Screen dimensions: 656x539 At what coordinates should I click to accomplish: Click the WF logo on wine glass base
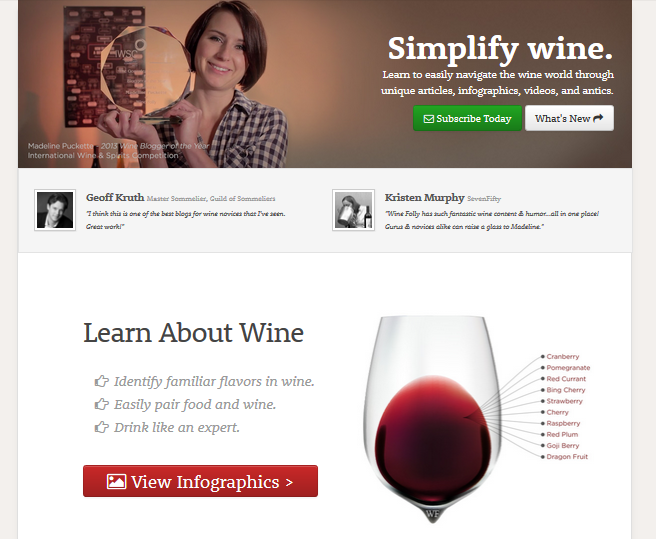(432, 514)
